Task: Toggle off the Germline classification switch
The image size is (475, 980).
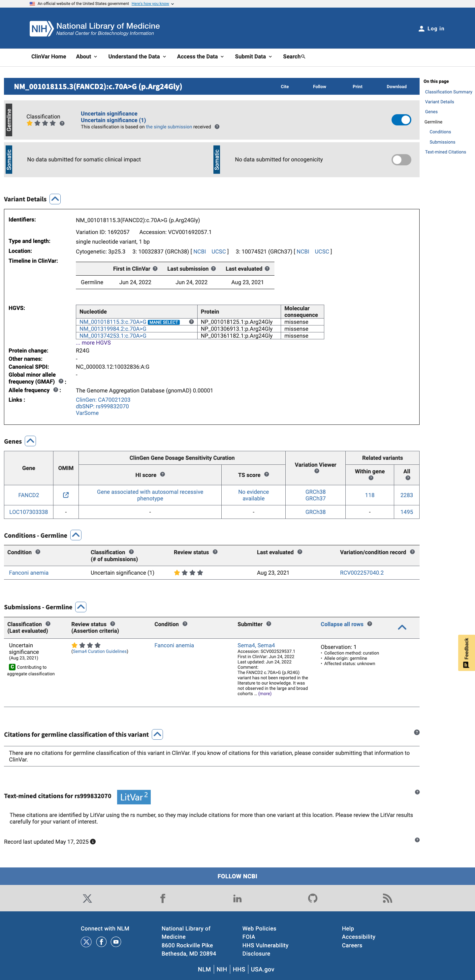Action: coord(401,120)
